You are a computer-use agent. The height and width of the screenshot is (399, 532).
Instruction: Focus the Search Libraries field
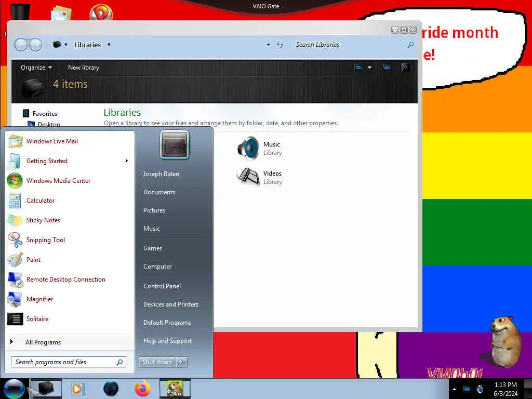[x=350, y=45]
